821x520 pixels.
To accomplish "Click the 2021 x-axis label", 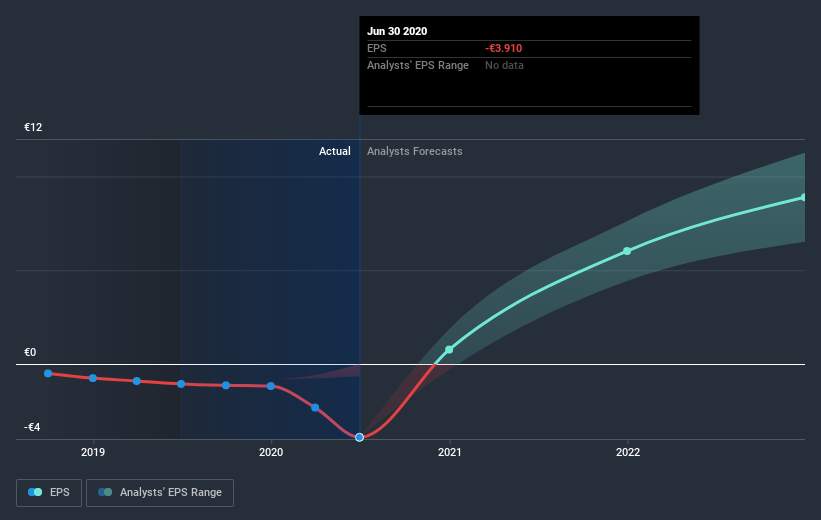I will click(449, 452).
